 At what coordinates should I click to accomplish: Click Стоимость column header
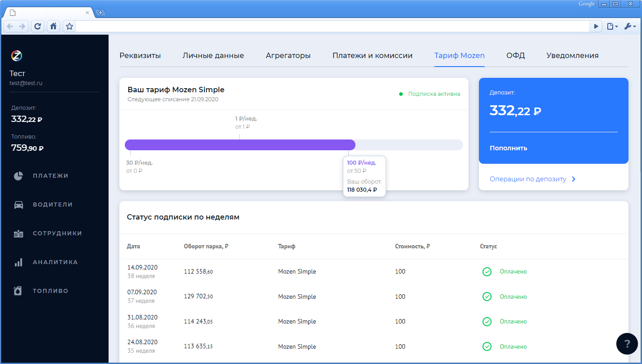412,247
